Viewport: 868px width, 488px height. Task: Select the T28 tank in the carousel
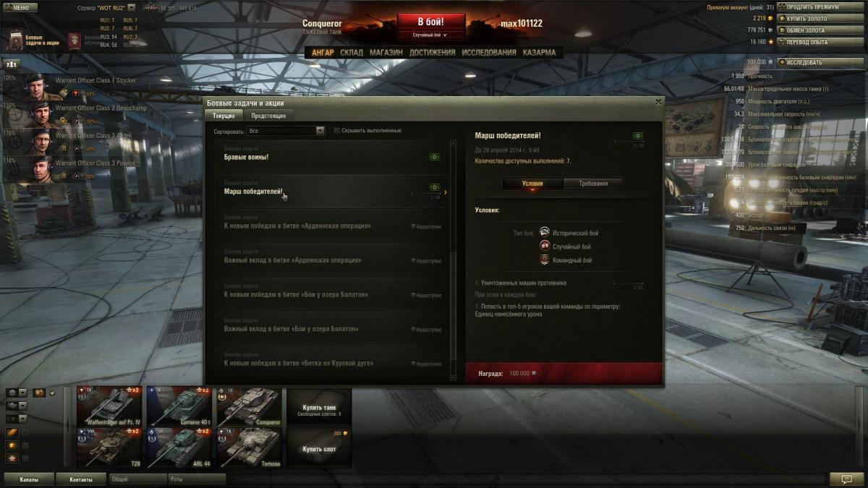click(x=109, y=448)
